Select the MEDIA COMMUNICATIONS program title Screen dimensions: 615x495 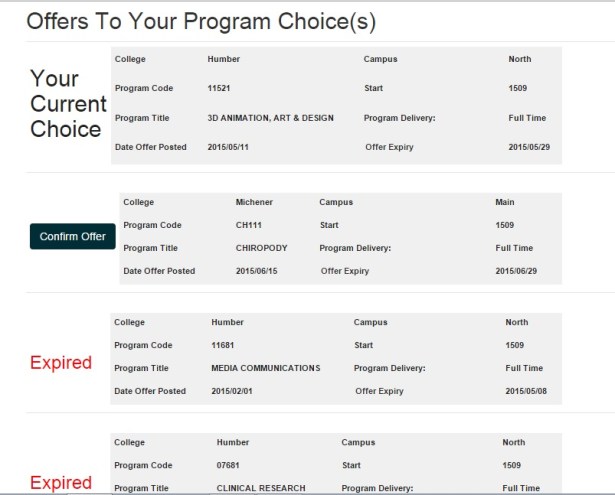click(266, 368)
